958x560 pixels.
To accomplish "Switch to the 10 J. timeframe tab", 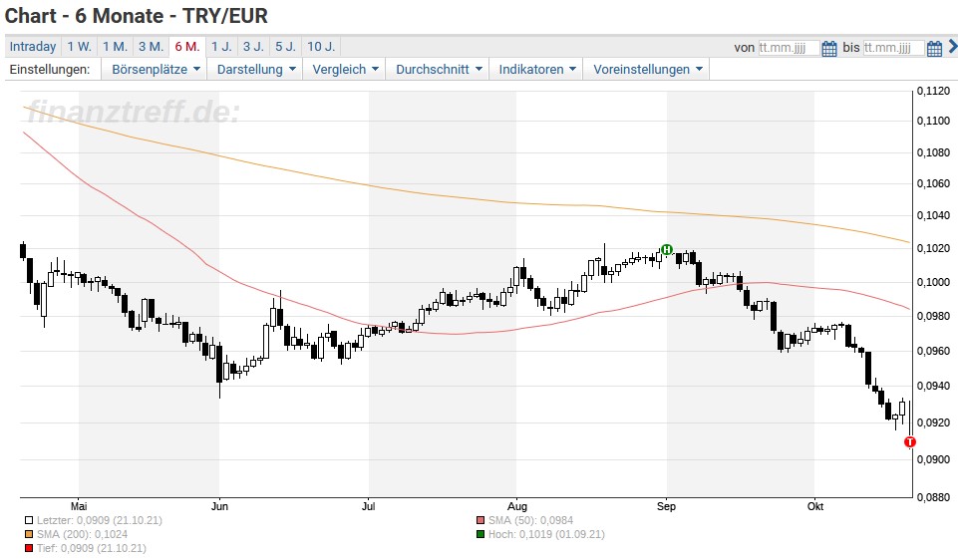I will 321,47.
